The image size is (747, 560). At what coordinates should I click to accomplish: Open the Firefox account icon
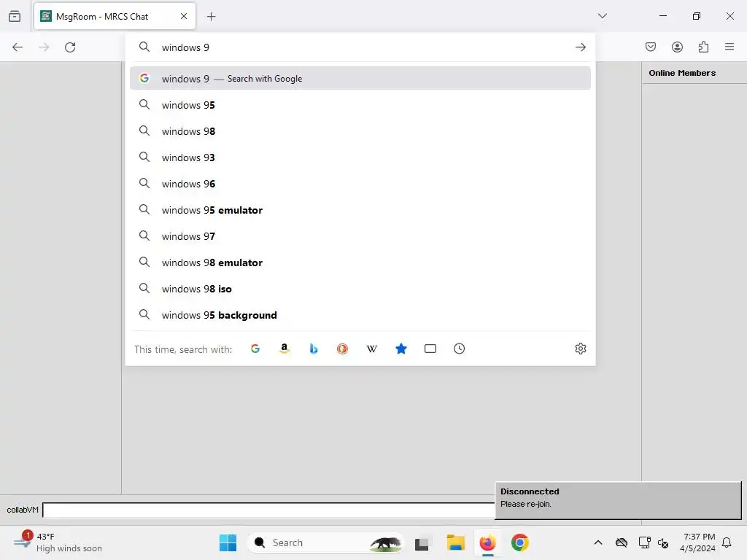coord(677,47)
